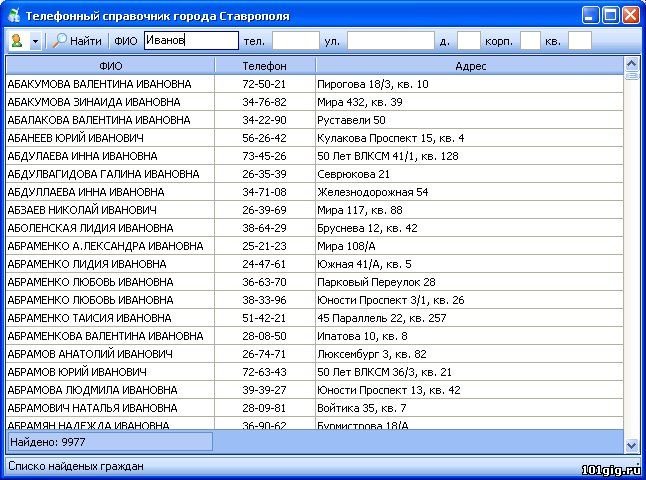Viewport: 646px width, 480px height.
Task: Sort by the Телефон column header
Action: 265,66
